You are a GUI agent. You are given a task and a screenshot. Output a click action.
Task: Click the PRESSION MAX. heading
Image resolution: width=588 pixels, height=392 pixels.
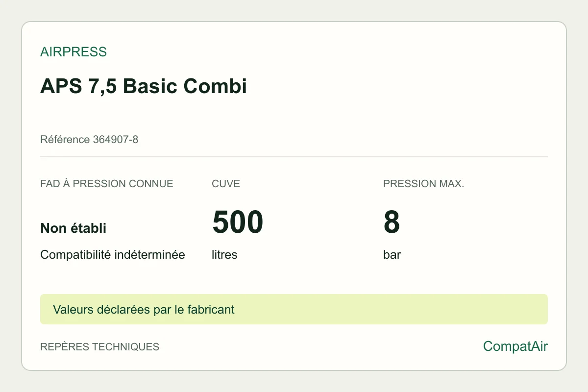click(424, 184)
